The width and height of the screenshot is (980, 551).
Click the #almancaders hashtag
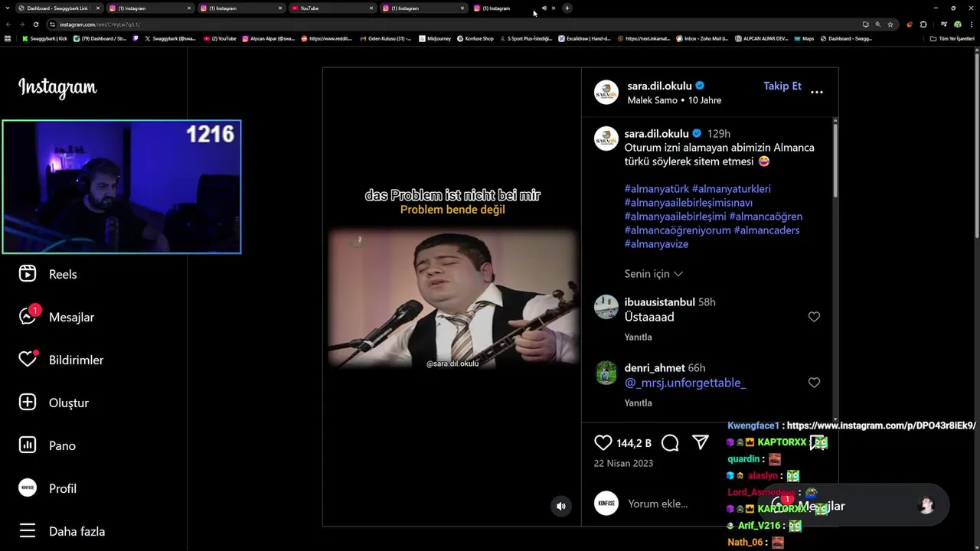click(766, 230)
